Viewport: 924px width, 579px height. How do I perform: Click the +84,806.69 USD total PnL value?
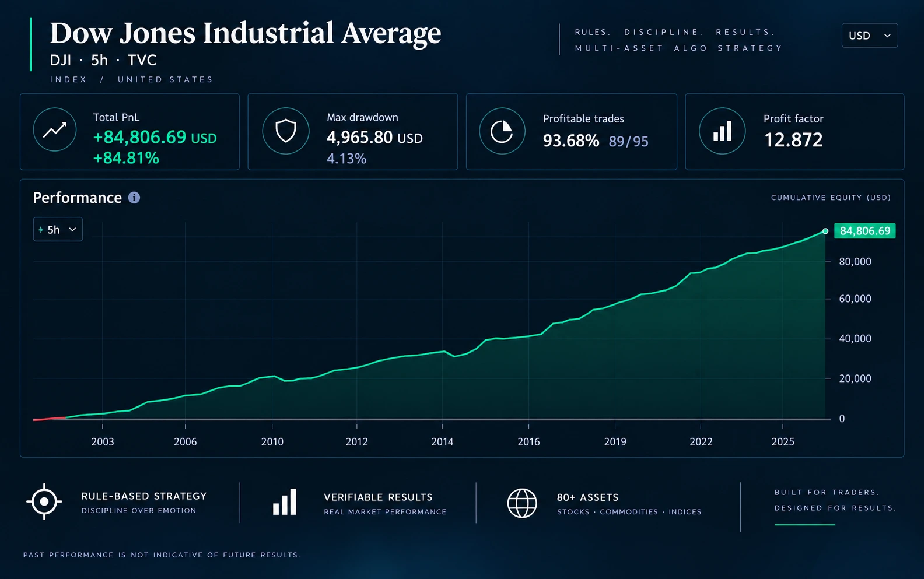155,138
